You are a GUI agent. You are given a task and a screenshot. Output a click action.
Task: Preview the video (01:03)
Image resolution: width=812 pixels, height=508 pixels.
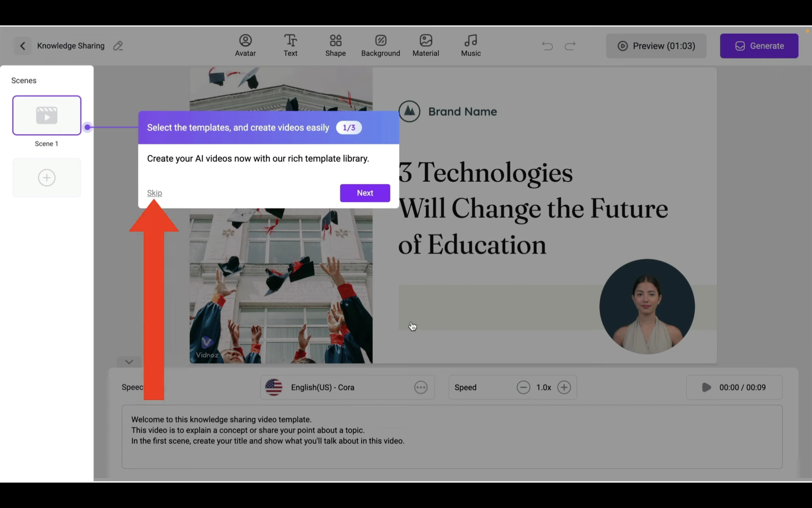(656, 46)
